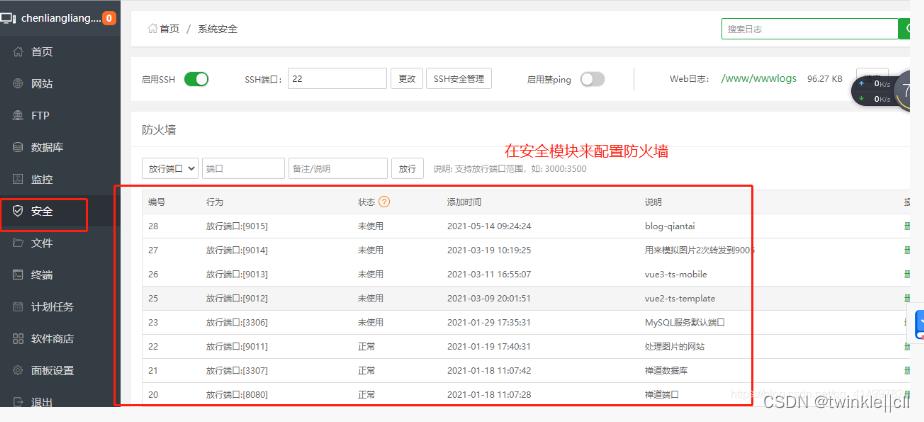This screenshot has height=422, width=924.
Task: Click the files folder icon in sidebar
Action: click(18, 243)
